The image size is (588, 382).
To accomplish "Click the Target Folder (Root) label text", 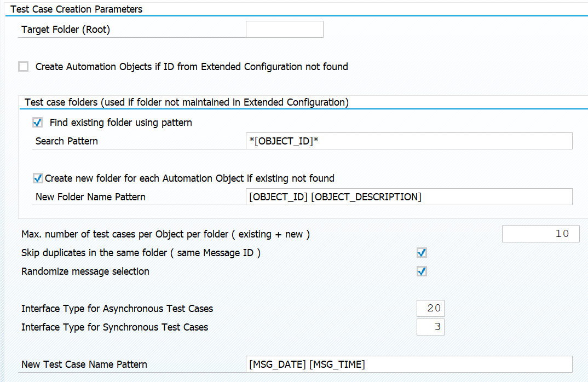I will click(66, 30).
